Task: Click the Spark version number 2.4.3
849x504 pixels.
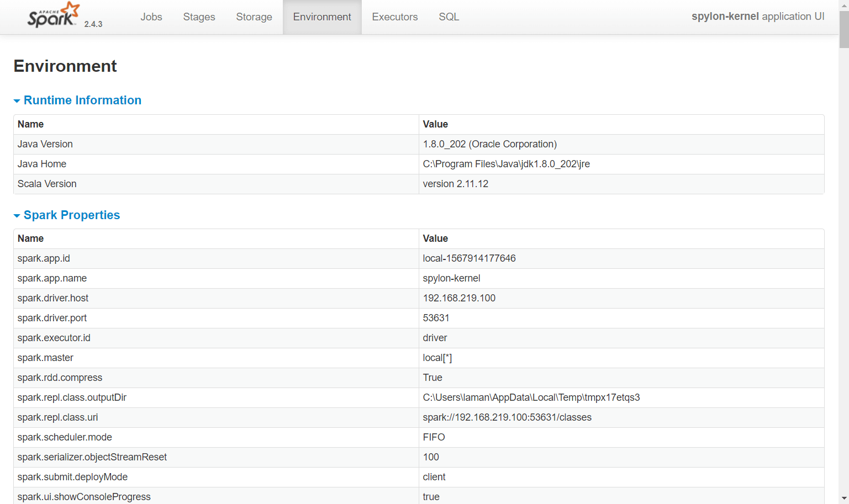Action: coord(93,24)
